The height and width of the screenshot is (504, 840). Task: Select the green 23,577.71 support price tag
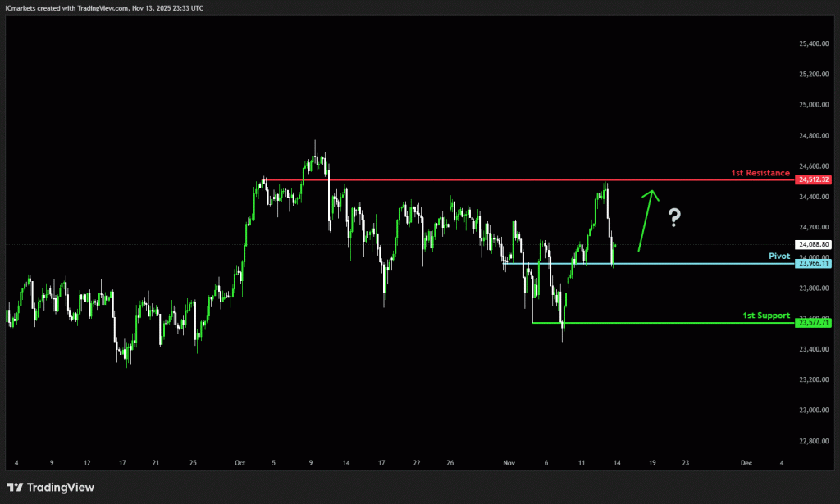click(813, 323)
